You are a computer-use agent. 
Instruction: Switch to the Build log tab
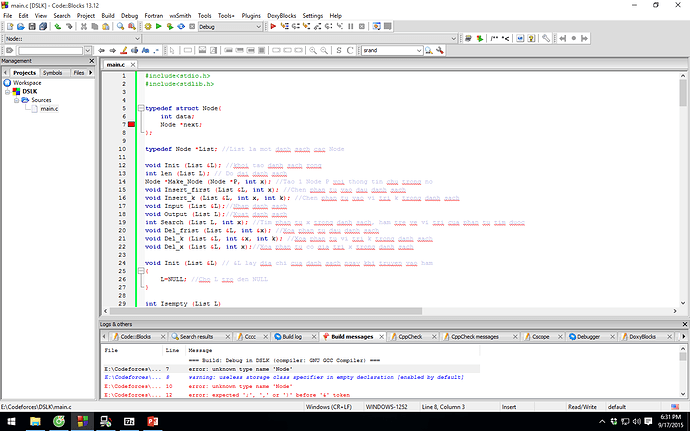click(291, 337)
